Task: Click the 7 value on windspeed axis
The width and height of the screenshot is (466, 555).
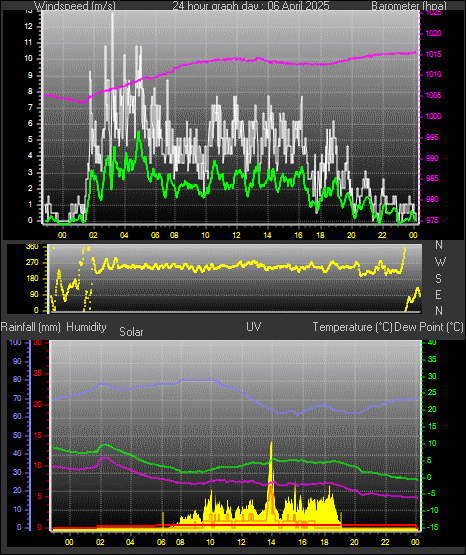Action: pos(30,107)
